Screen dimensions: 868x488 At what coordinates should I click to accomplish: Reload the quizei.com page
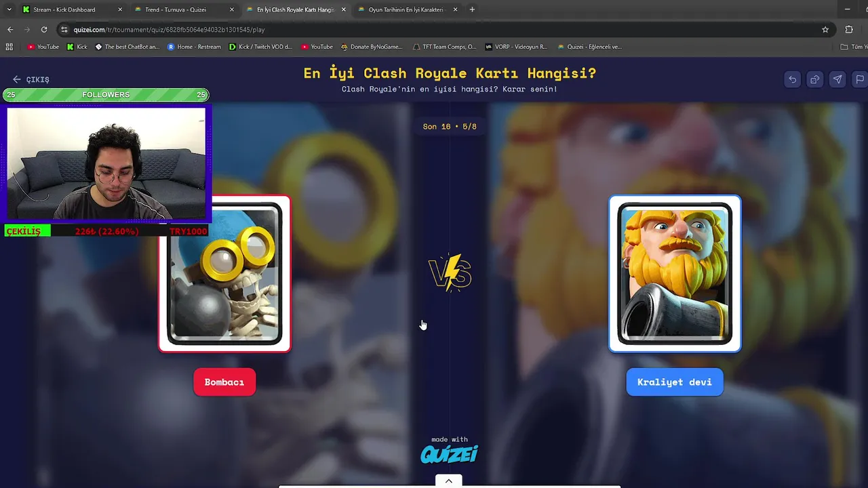click(x=44, y=29)
